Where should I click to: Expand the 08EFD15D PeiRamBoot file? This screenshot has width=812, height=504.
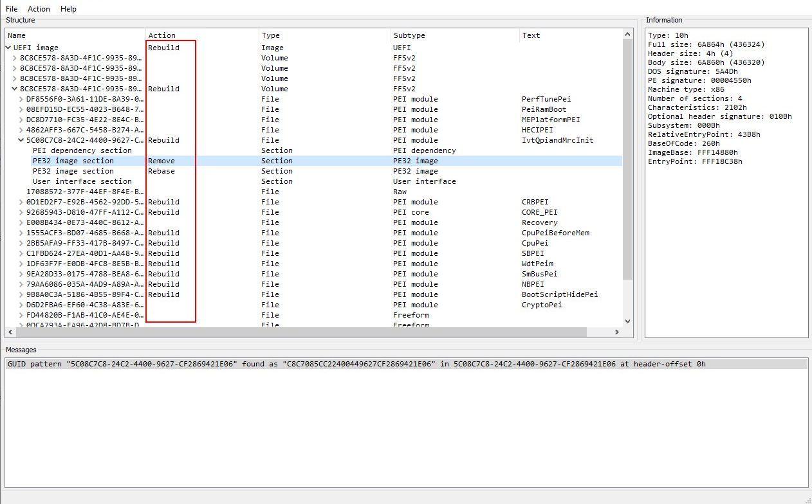pos(22,109)
